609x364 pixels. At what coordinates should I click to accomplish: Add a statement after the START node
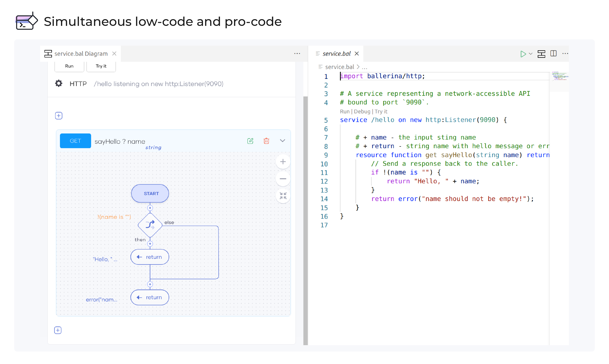pos(150,208)
